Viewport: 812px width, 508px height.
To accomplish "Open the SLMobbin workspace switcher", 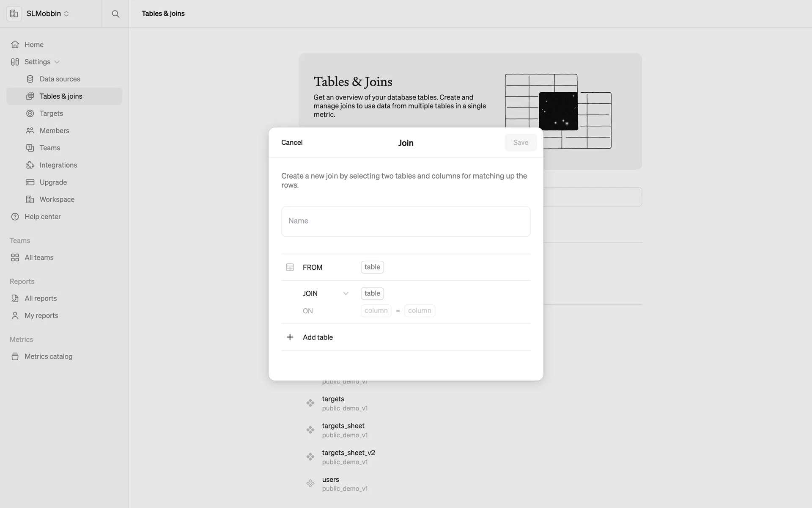I will 47,14.
